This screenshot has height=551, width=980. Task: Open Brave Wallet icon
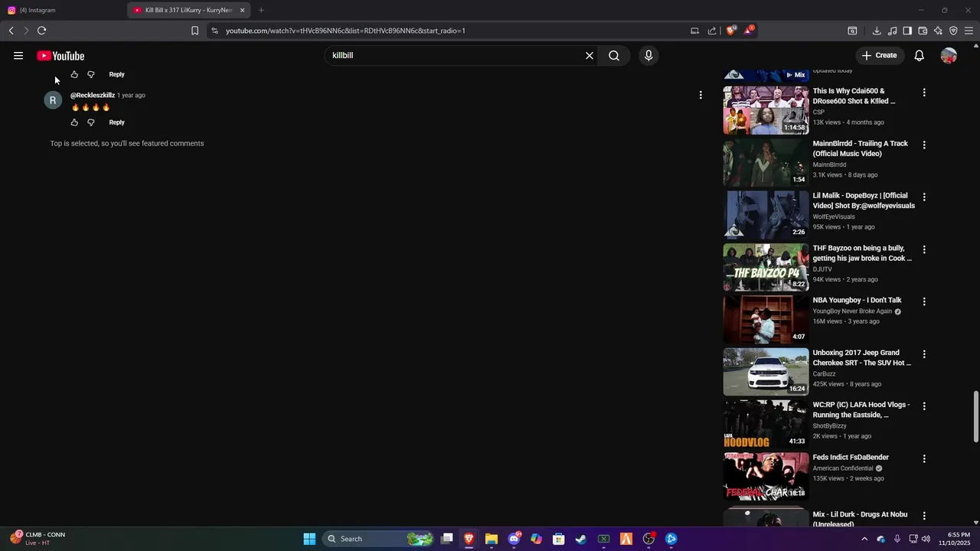[x=923, y=31]
